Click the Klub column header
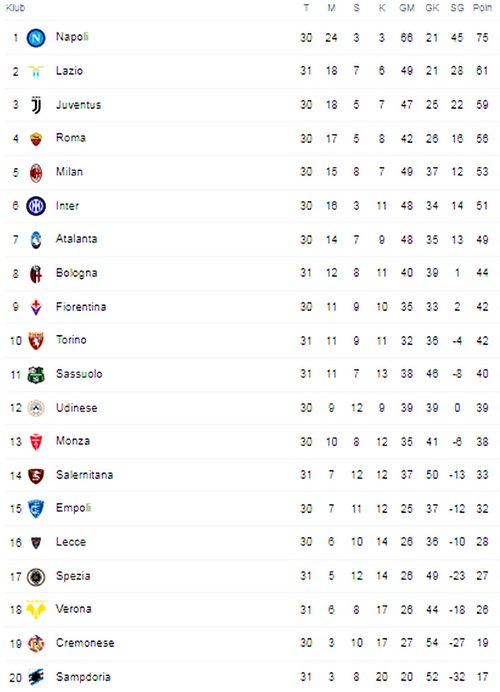 [x=15, y=8]
